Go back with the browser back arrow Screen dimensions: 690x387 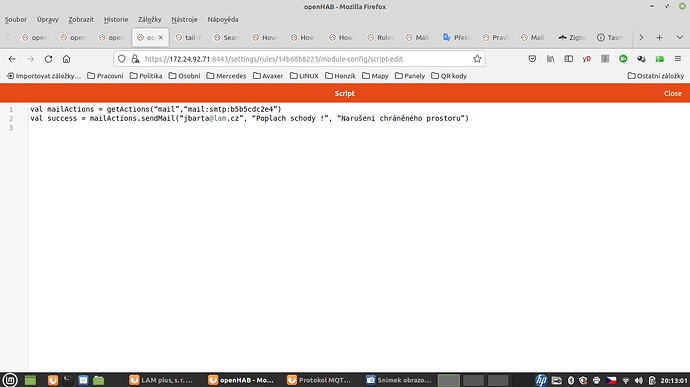click(x=12, y=59)
